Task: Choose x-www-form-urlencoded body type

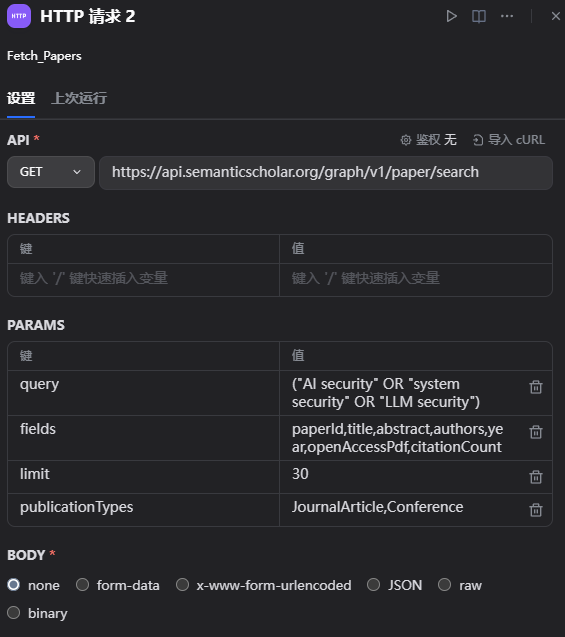Action: click(264, 585)
